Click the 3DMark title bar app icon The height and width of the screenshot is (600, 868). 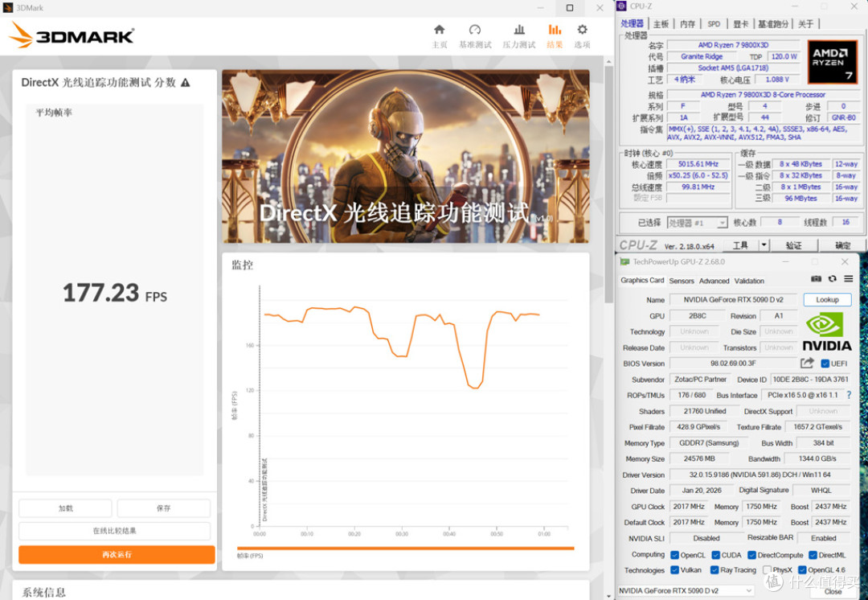8,8
